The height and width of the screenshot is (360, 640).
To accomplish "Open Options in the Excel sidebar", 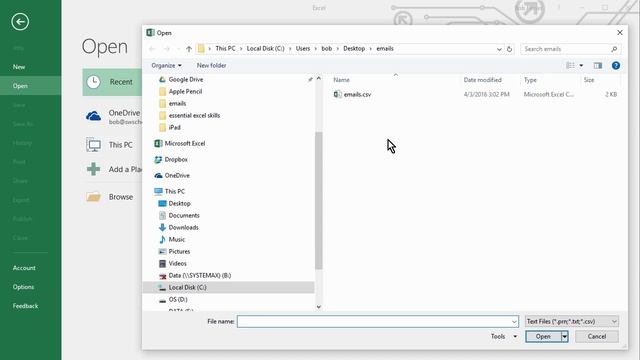I will tap(23, 287).
